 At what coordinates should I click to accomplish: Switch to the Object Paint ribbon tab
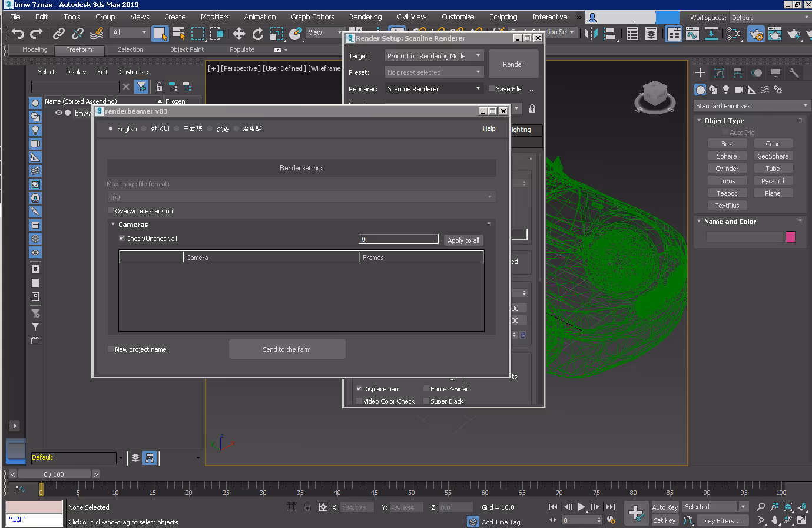(187, 50)
